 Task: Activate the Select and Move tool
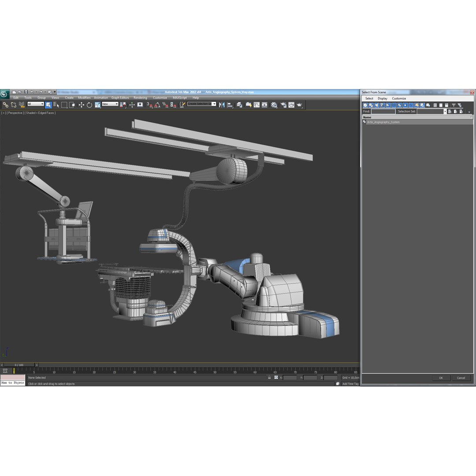point(82,105)
